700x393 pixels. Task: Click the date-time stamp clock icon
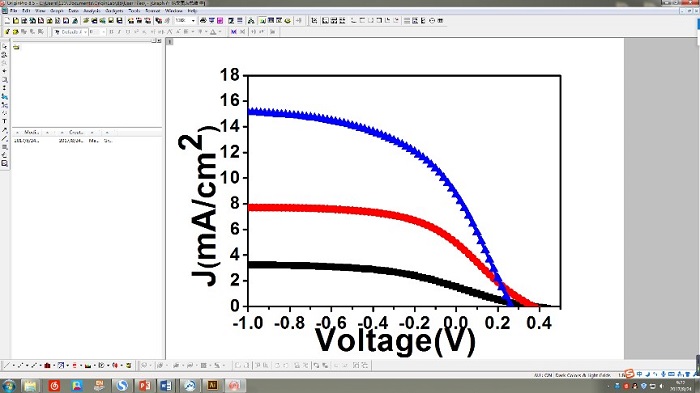[x=432, y=21]
